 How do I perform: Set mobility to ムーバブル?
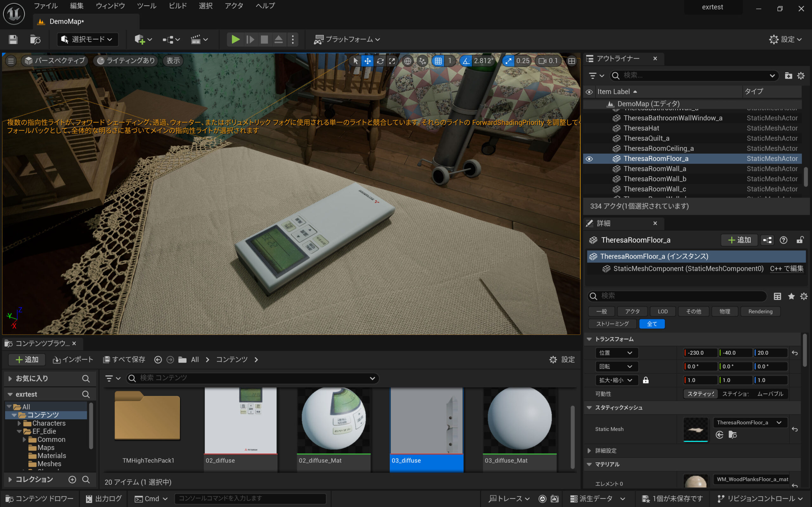(x=770, y=394)
